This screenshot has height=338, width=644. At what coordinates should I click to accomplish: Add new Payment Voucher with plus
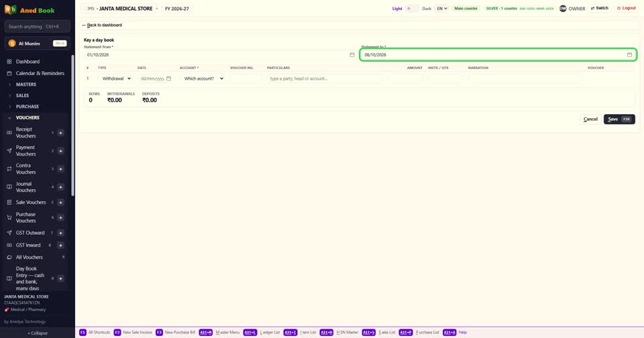coord(60,151)
